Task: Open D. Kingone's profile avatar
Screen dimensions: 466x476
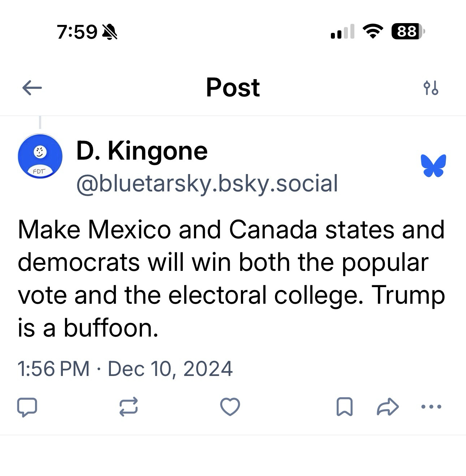Action: tap(40, 156)
